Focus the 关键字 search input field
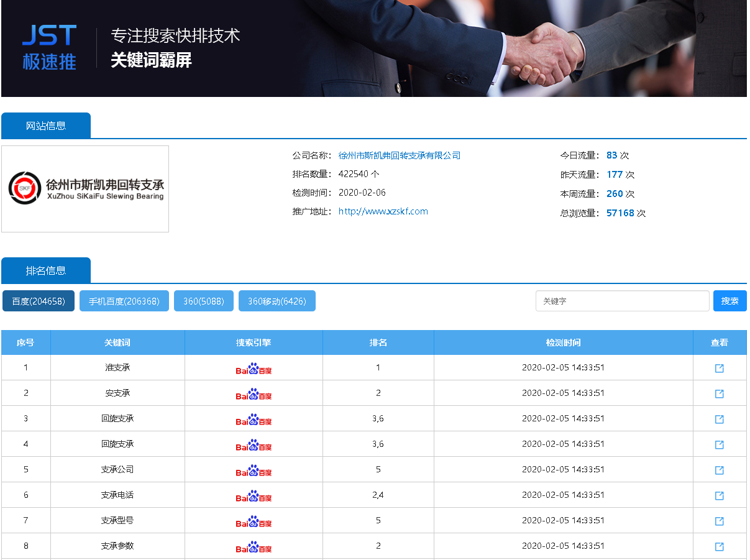This screenshot has width=750, height=560. 622,301
